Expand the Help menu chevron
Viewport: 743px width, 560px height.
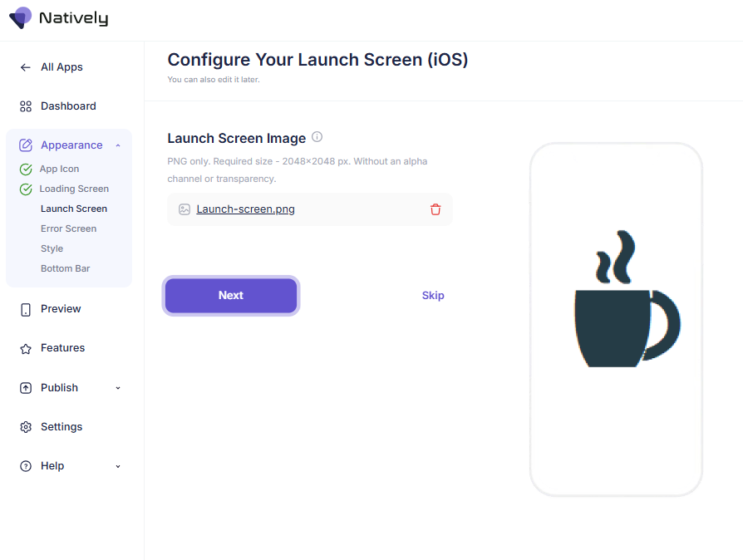[118, 466]
